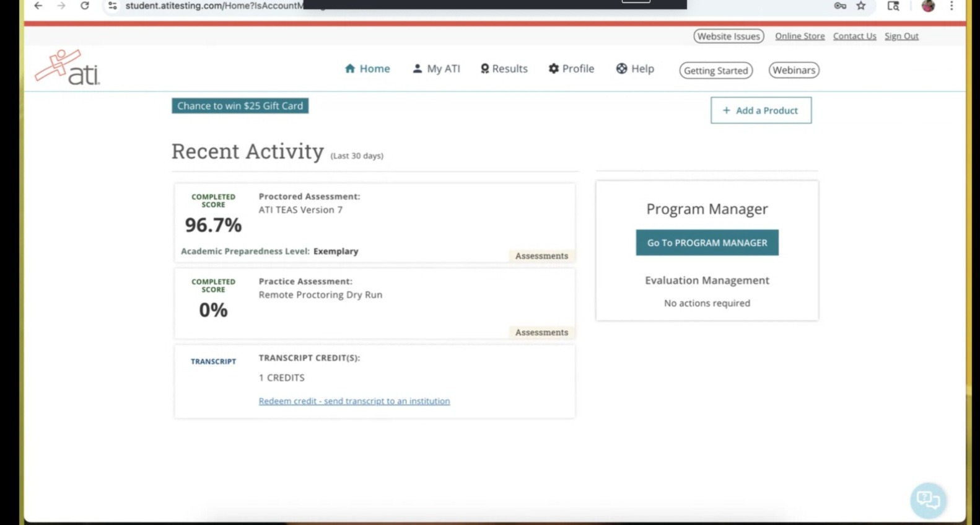Click the password key icon
The height and width of the screenshot is (525, 980).
pyautogui.click(x=840, y=6)
